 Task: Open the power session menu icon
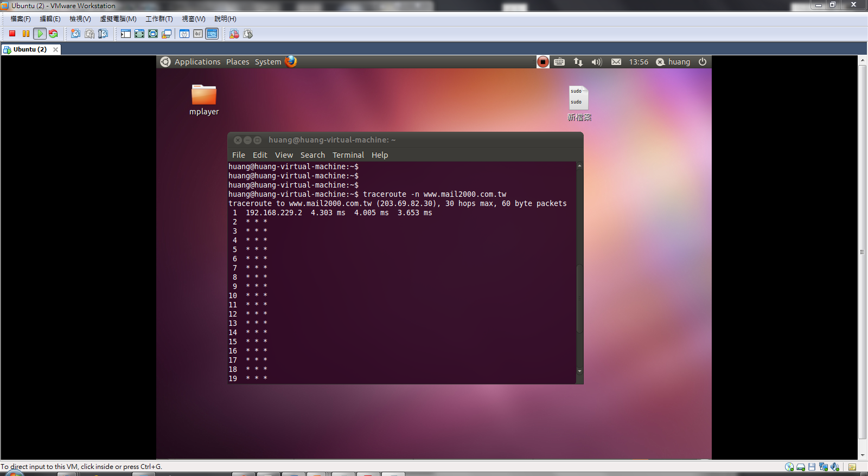[703, 62]
